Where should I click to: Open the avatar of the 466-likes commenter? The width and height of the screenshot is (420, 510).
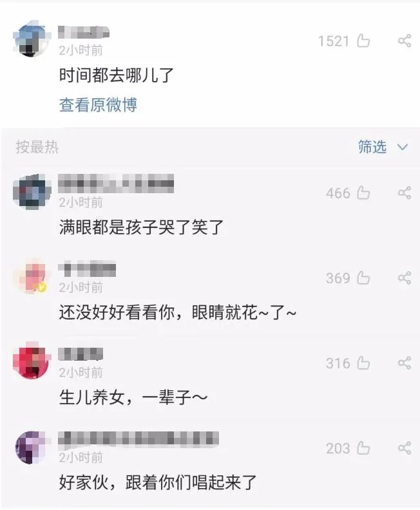click(x=32, y=192)
